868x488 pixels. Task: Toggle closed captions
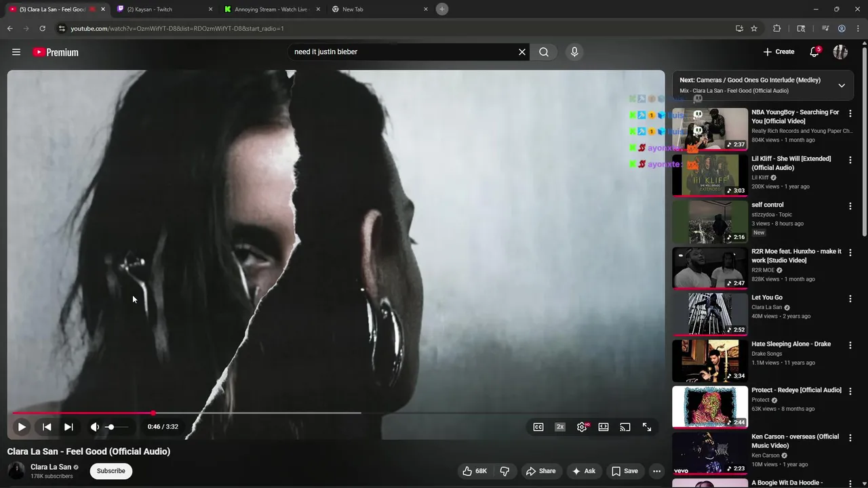point(538,427)
